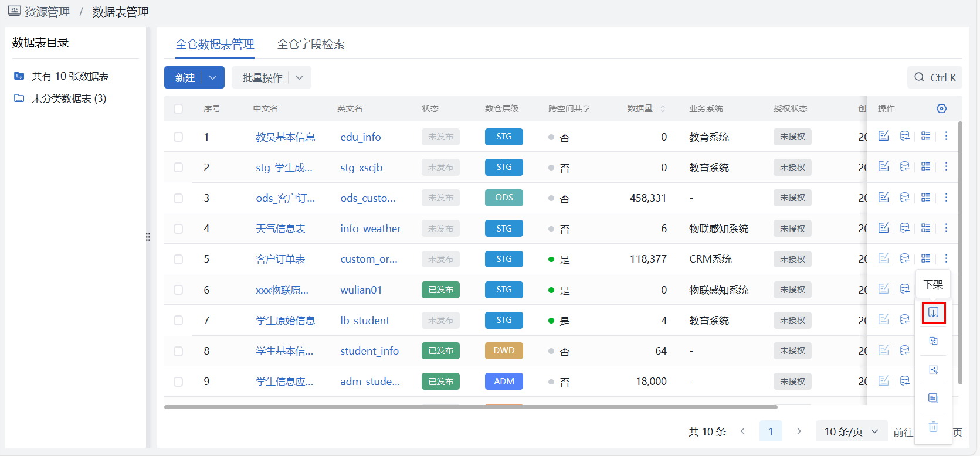Click the sidebar splitter drag handle
Image resolution: width=980 pixels, height=456 pixels.
[x=148, y=237]
